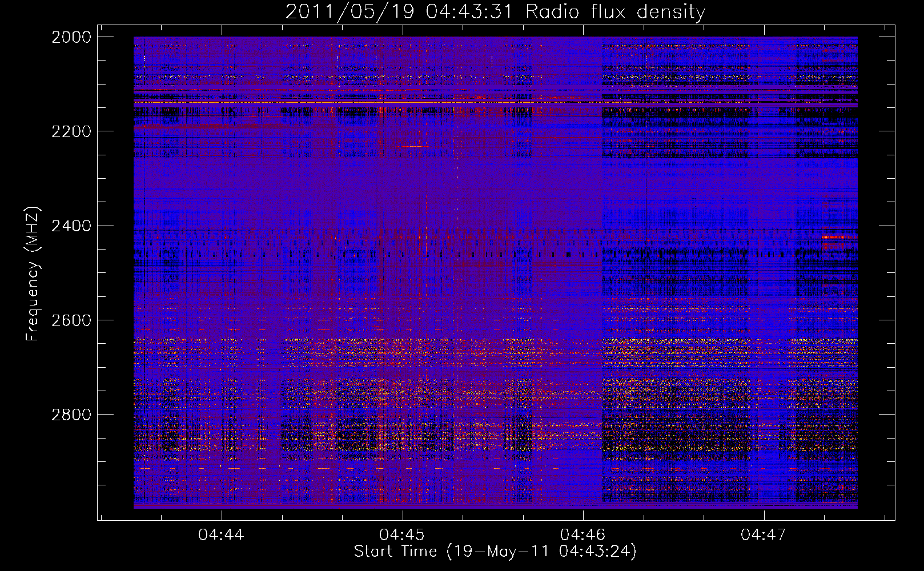
Task: Click the '2000' frequency axis label
Action: (x=71, y=37)
